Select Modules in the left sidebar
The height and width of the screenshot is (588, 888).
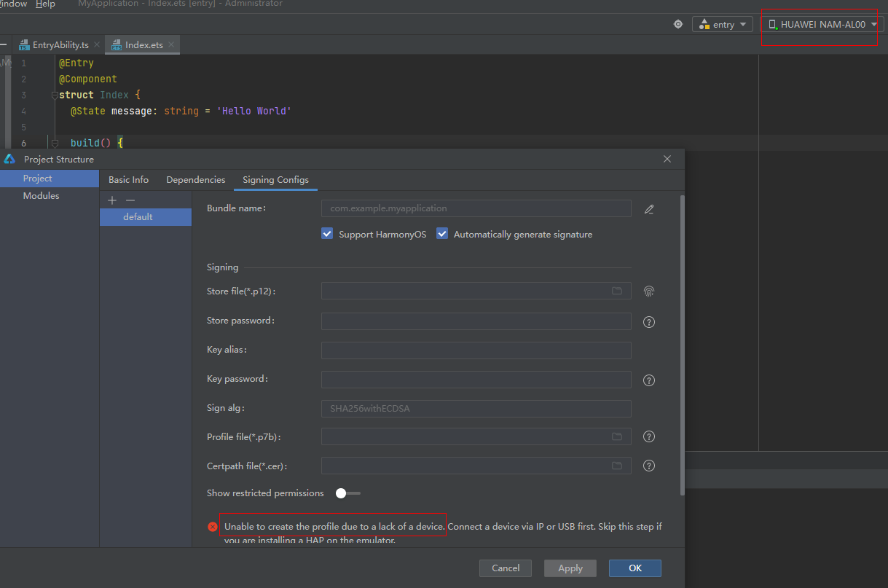coord(50,196)
